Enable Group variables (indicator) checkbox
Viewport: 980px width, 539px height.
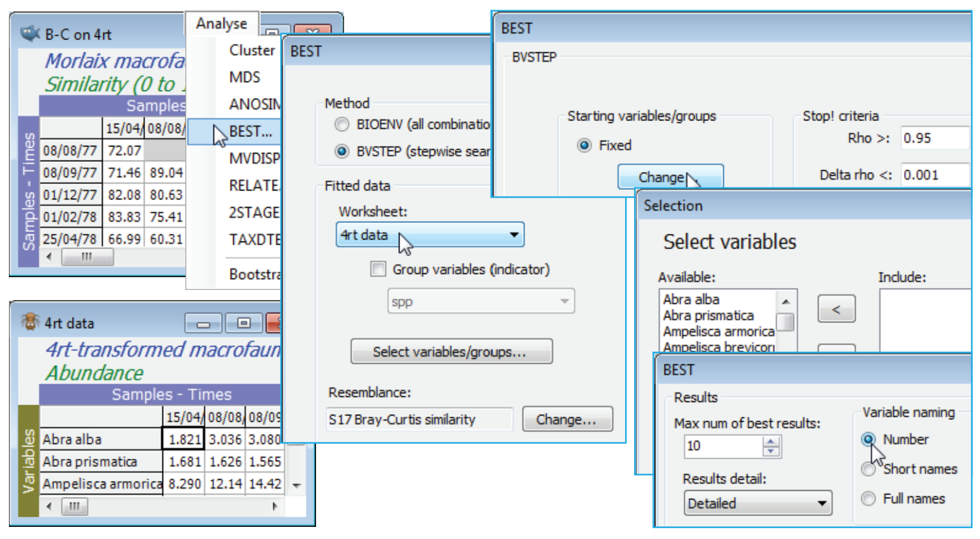pos(378,269)
